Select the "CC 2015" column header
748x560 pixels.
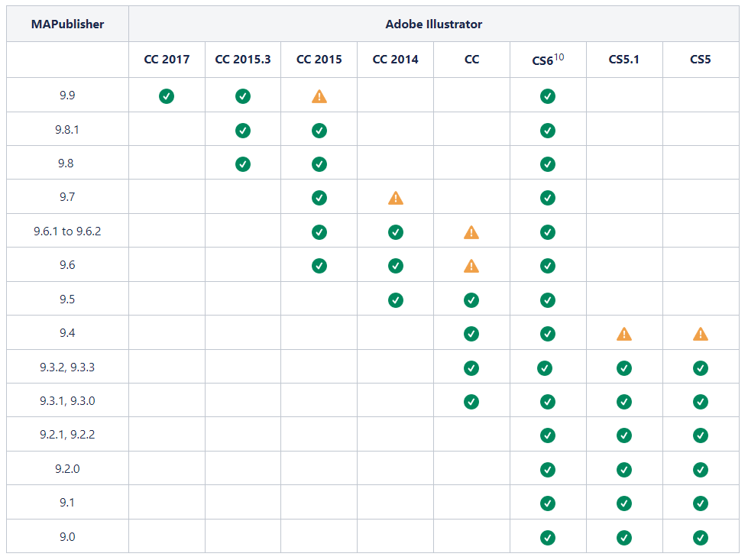[x=319, y=60]
